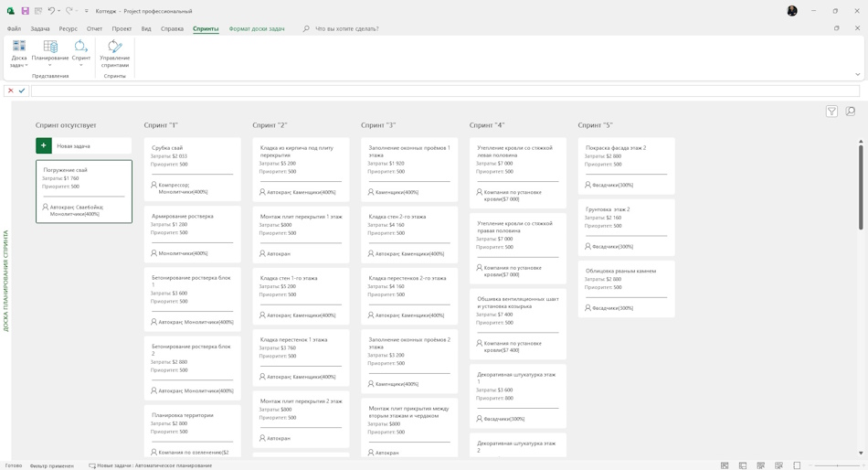Click the Redo arrow icon

(69, 11)
